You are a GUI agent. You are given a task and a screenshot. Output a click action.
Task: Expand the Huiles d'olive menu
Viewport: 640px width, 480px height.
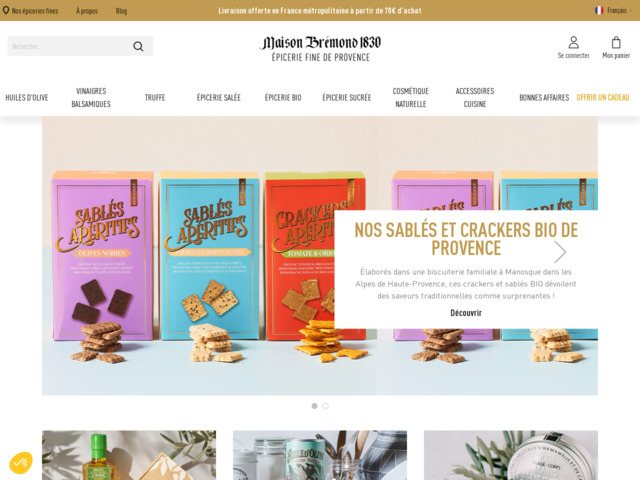[27, 98]
